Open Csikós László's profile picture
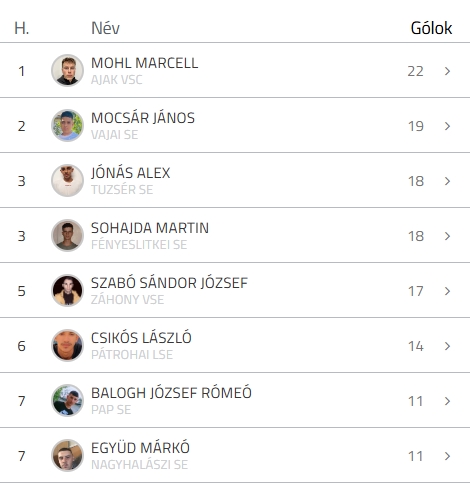The image size is (470, 495). [x=67, y=345]
